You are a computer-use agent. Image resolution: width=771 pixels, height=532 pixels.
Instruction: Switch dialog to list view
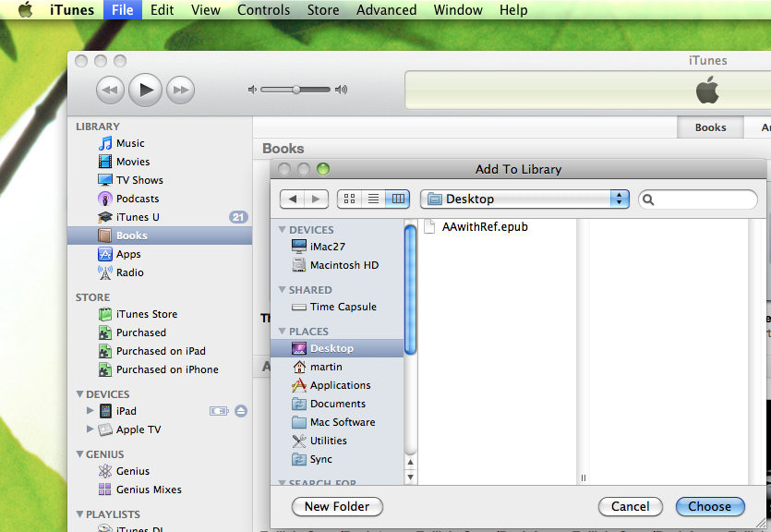coord(374,199)
